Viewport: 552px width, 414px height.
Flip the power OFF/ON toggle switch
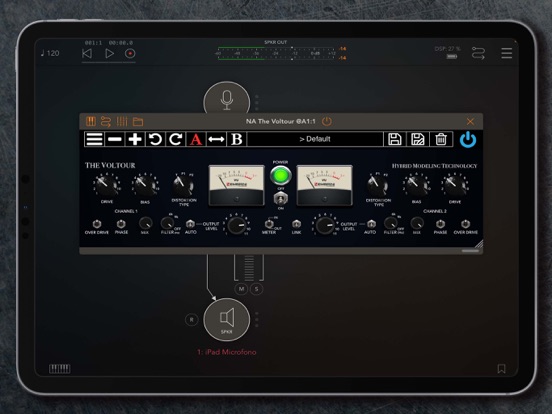tap(281, 199)
